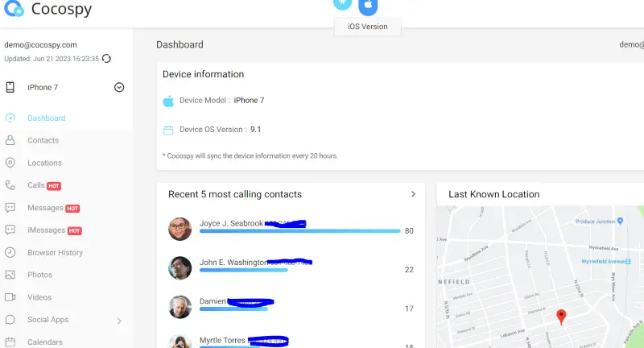Viewport: 644px width, 348px height.
Task: Click the 'Myrtle Torres' contact name
Action: [222, 340]
